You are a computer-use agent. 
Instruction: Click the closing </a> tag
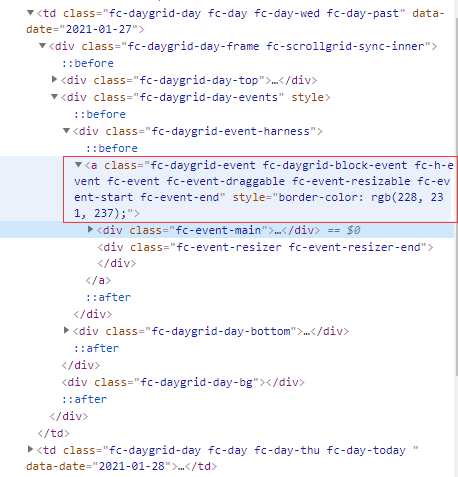pos(98,280)
